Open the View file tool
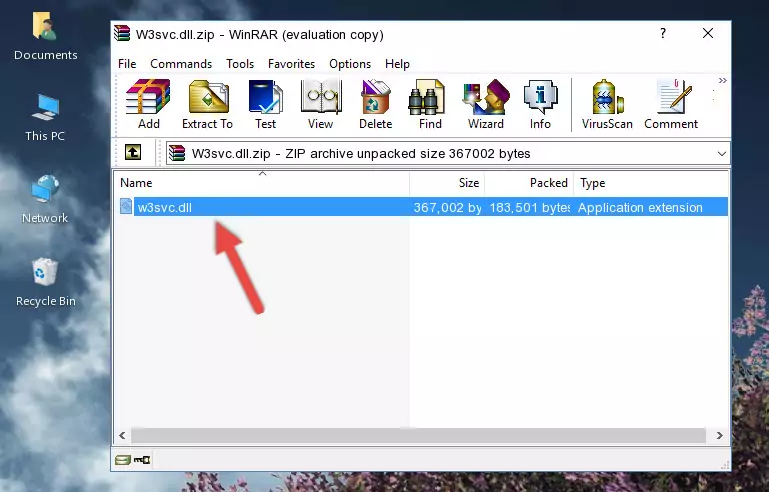Screen dimensions: 769x492 (x=321, y=104)
